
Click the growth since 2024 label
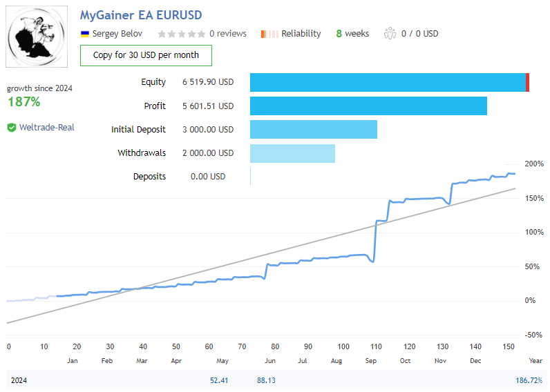click(x=39, y=88)
